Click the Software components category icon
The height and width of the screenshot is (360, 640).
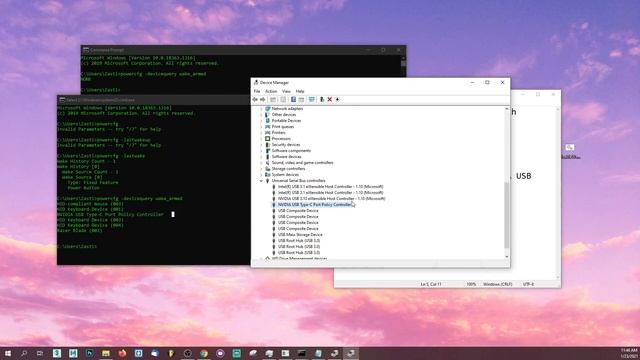click(268, 151)
